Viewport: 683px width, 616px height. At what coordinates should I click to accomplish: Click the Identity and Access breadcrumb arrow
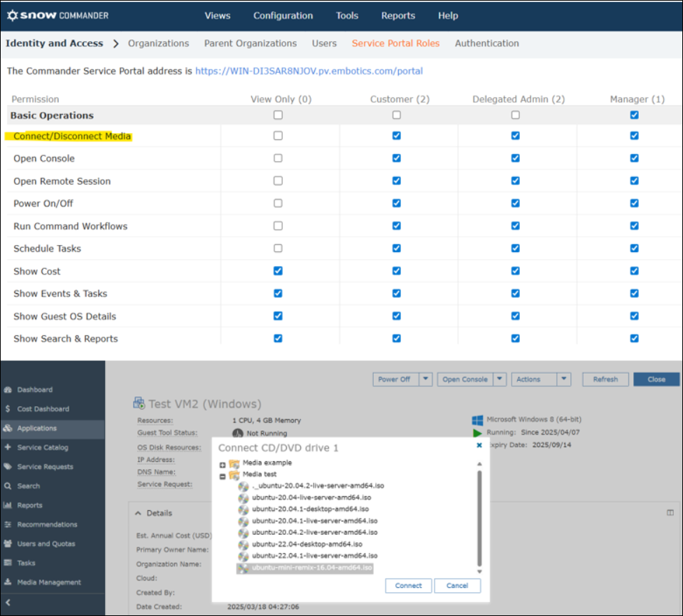pyautogui.click(x=115, y=43)
